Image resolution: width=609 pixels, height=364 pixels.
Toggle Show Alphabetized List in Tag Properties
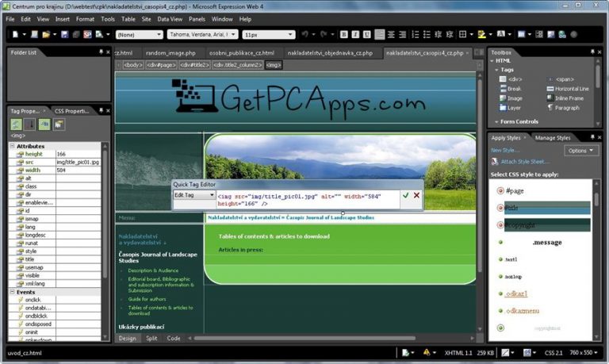pos(30,125)
